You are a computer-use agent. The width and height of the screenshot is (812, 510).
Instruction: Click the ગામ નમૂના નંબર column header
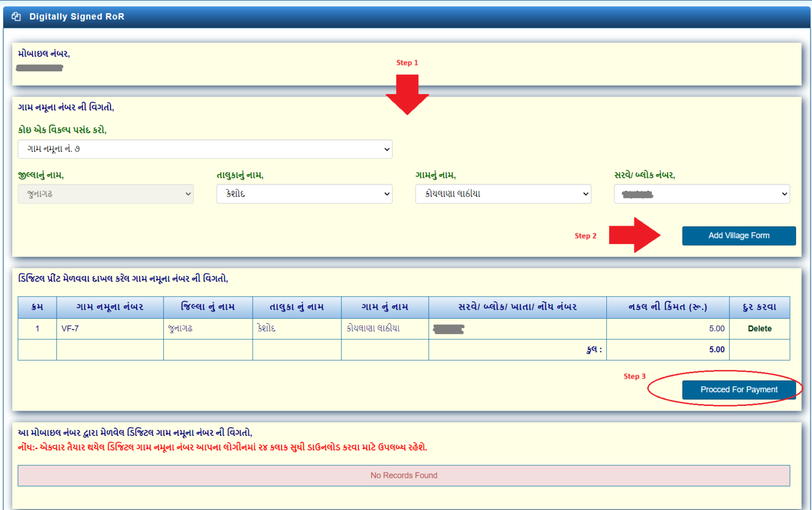click(x=110, y=307)
